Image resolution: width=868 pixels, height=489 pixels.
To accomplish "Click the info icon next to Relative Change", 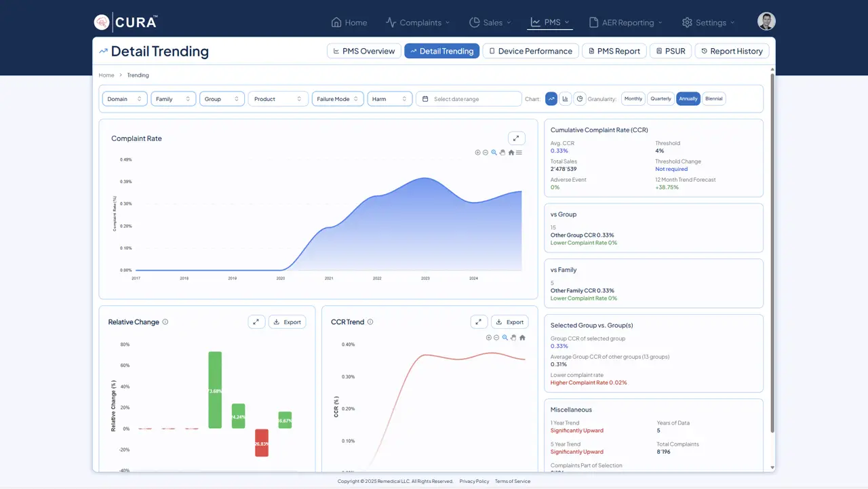I will pyautogui.click(x=165, y=322).
